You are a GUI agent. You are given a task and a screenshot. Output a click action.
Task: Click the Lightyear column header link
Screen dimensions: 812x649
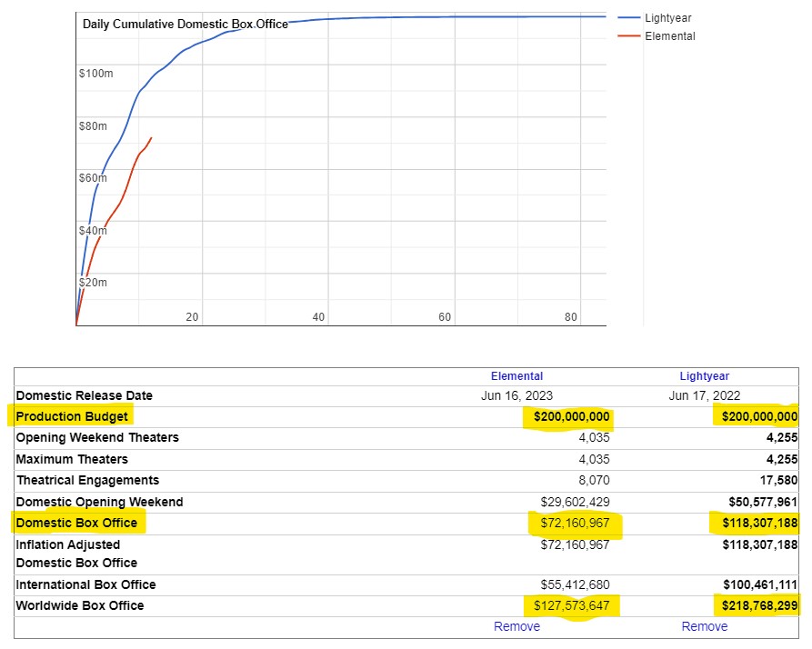[x=704, y=375]
